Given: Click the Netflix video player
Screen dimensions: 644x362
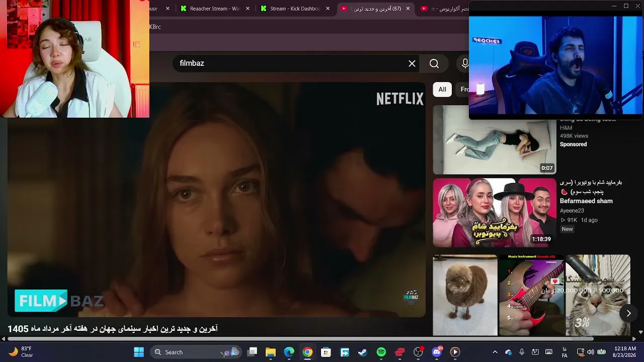Looking at the screenshot, I should click(x=216, y=200).
